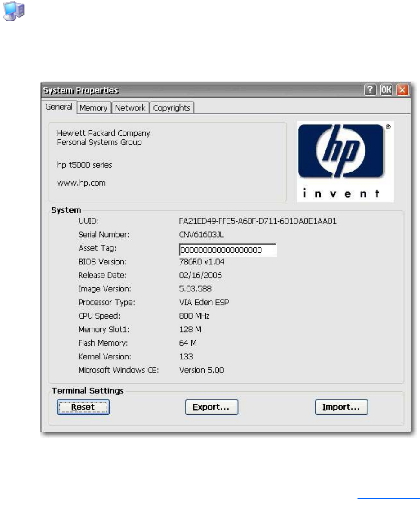This screenshot has height=509, width=420.
Task: Reset the terminal settings
Action: click(83, 407)
